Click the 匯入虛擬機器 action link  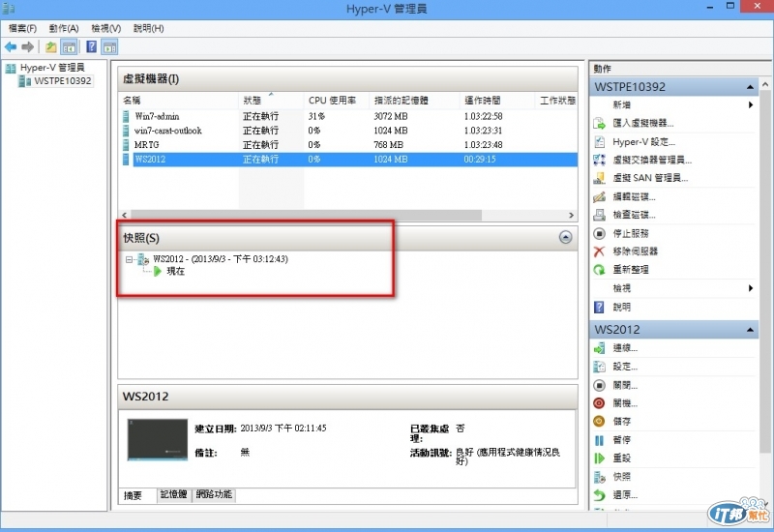pyautogui.click(x=642, y=124)
